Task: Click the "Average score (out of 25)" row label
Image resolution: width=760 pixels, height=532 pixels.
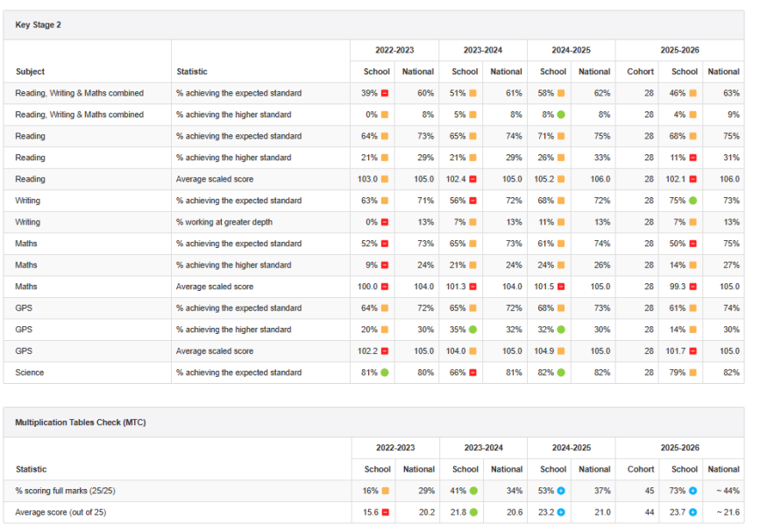Action: point(60,512)
